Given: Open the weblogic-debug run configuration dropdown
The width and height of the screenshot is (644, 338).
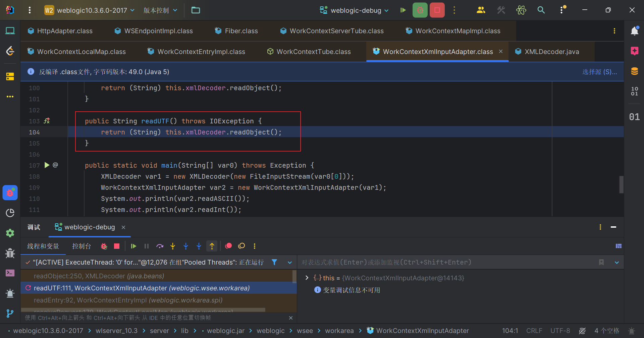Looking at the screenshot, I should pyautogui.click(x=354, y=10).
